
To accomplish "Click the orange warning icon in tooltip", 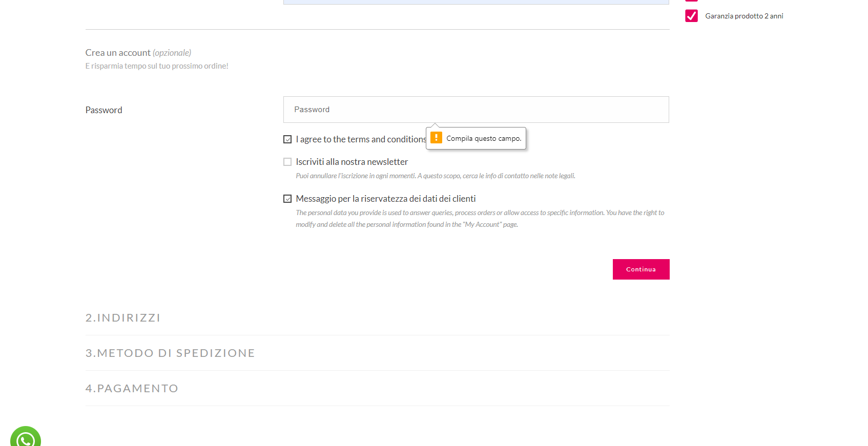I will click(436, 138).
